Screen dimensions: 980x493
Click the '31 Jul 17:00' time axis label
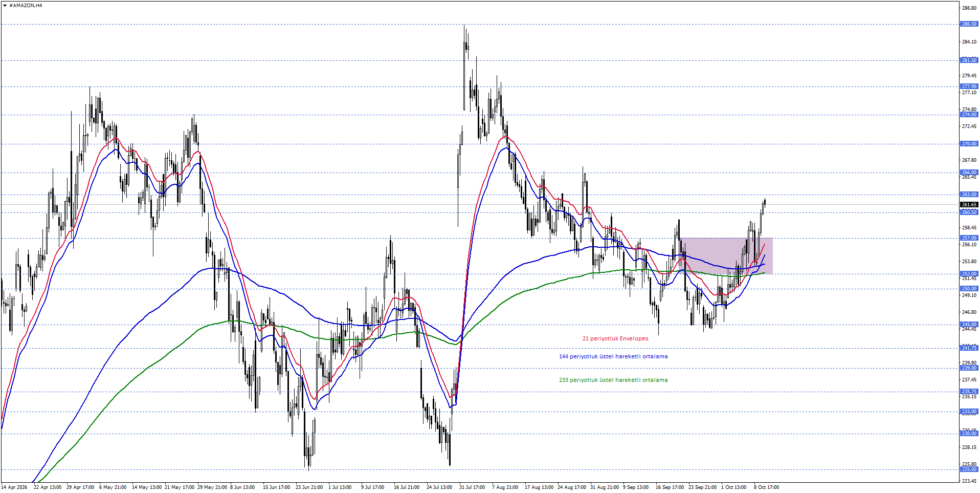(x=472, y=487)
